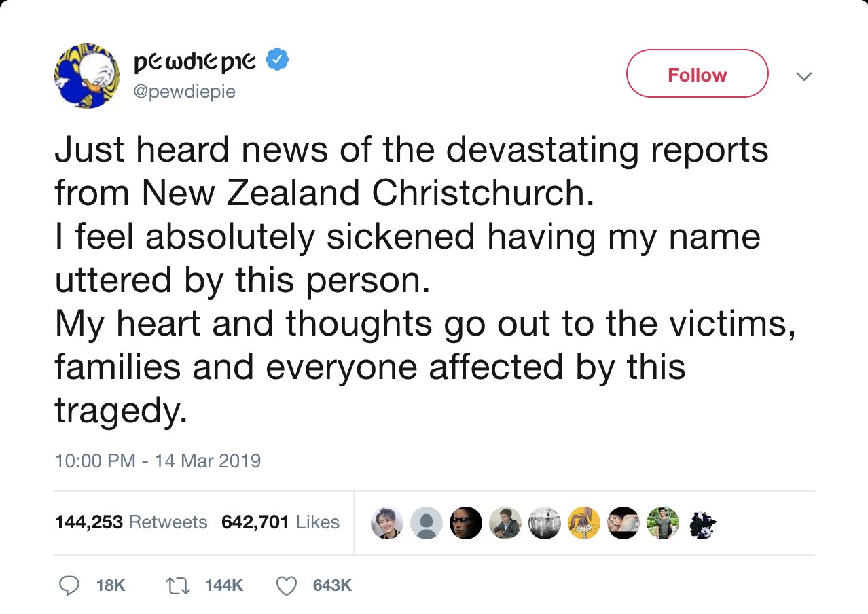Viewport: 868px width, 614px height.
Task: Open pewdiepie's profile picture
Action: [87, 75]
